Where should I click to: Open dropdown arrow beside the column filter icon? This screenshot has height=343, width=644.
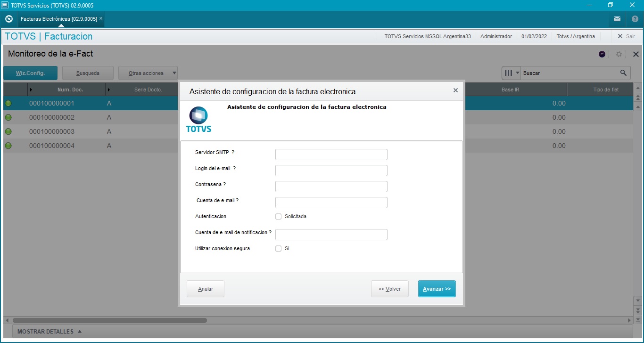(517, 73)
